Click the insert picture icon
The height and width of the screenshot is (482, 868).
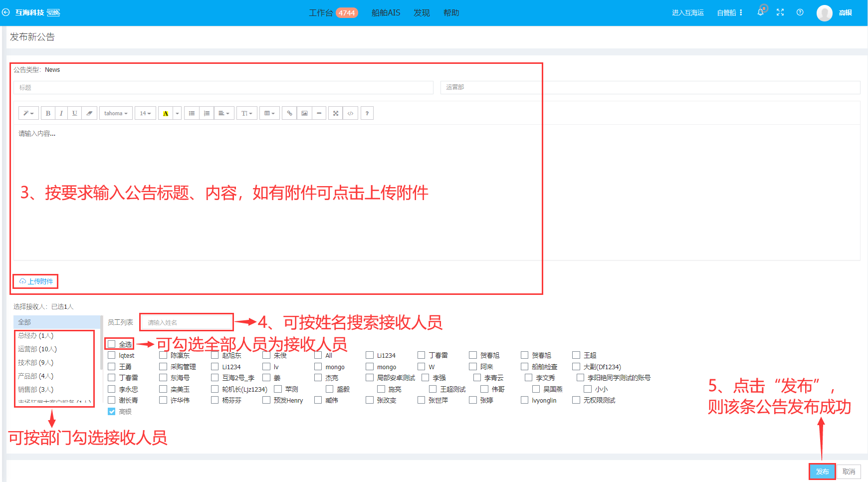(x=304, y=113)
